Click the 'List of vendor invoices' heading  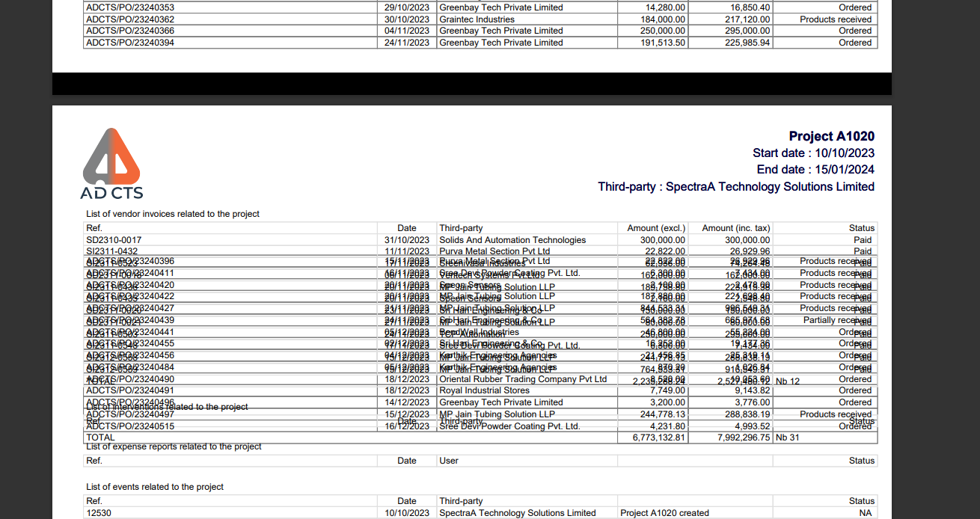pos(173,214)
